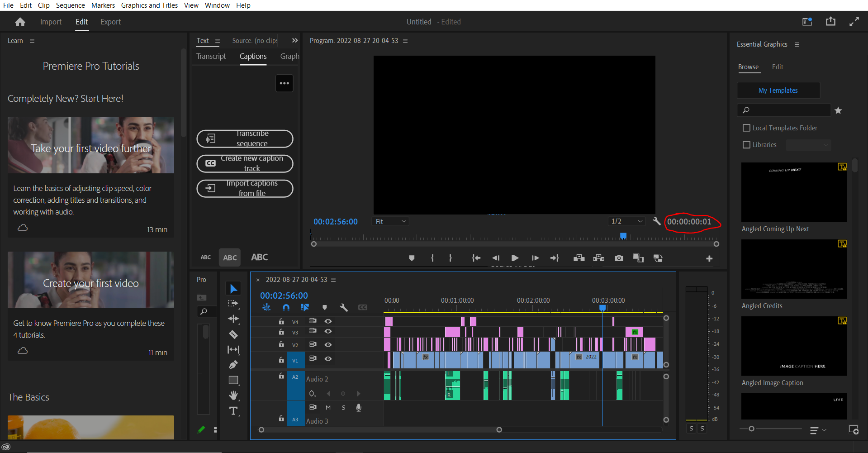The width and height of the screenshot is (868, 453).
Task: Adjust the template thumbnail size slider
Action: 752,429
